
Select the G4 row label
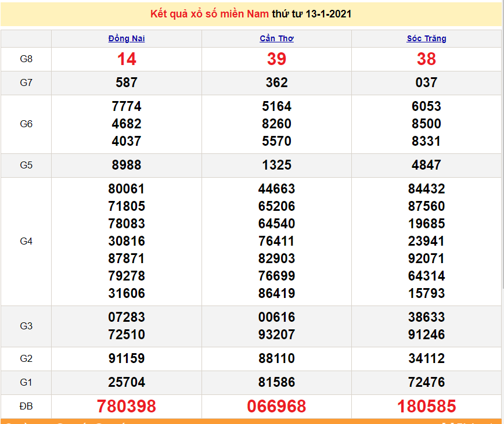coord(26,241)
